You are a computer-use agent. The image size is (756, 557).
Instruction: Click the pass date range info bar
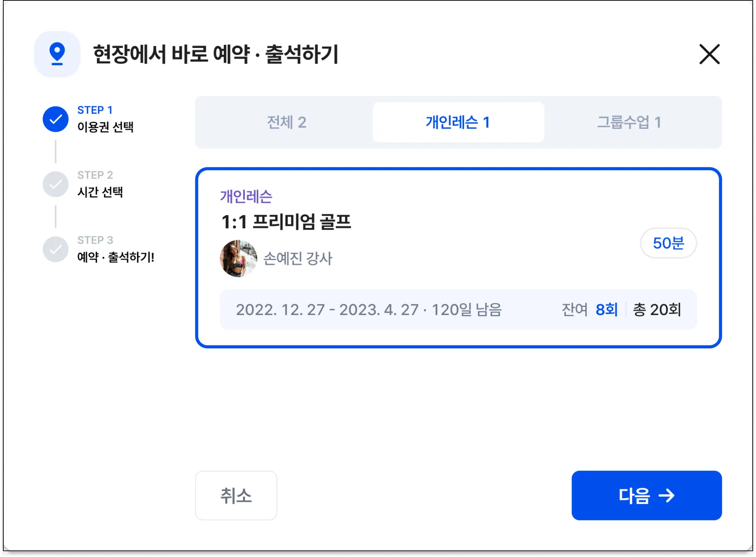(369, 309)
